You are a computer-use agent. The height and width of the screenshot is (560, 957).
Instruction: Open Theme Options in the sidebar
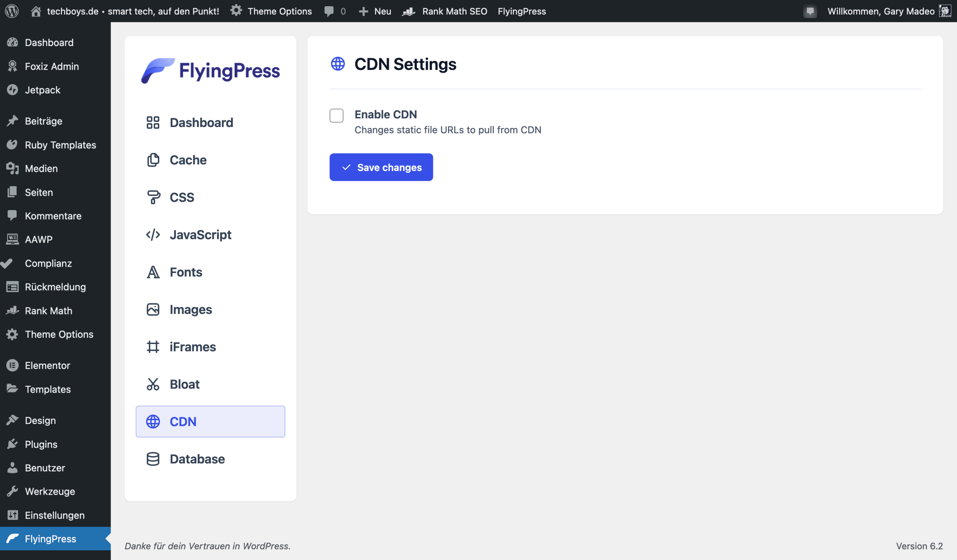pyautogui.click(x=55, y=334)
